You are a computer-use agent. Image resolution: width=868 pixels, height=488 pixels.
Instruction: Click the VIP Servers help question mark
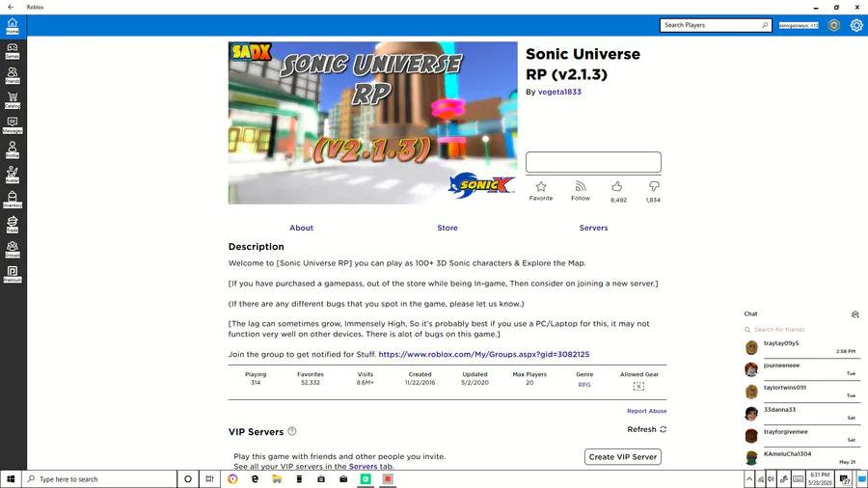[291, 431]
